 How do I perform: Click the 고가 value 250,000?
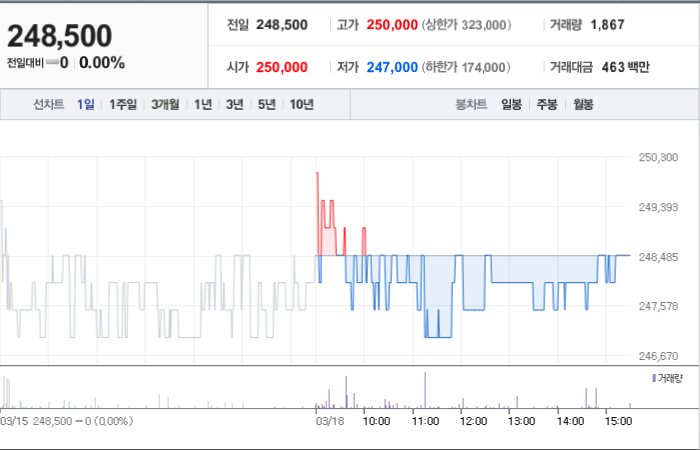pyautogui.click(x=392, y=25)
